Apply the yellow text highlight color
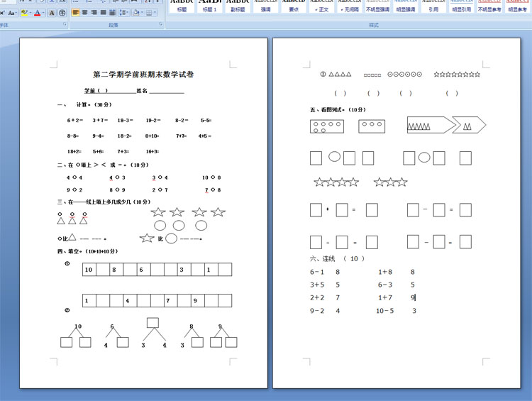532x401 pixels. pyautogui.click(x=23, y=13)
